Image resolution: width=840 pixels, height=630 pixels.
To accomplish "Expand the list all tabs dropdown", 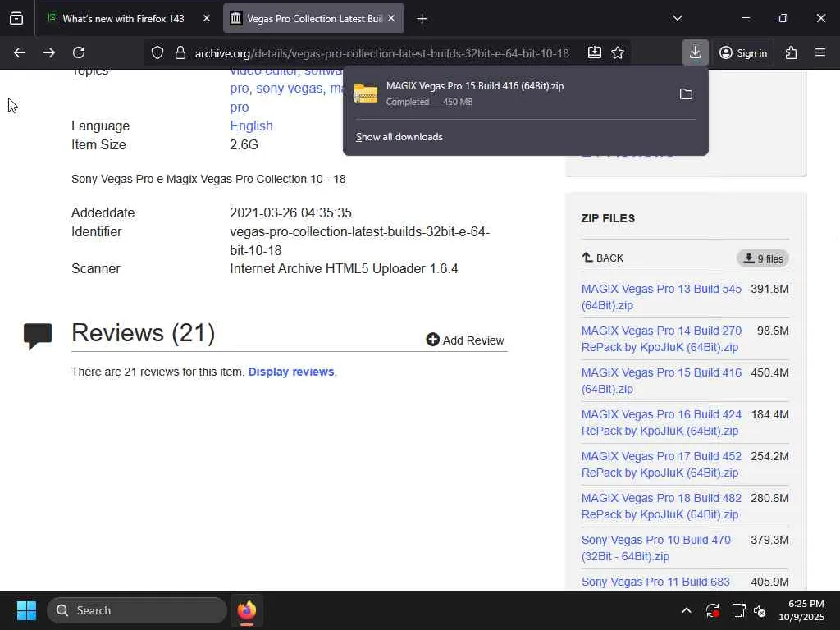I will pyautogui.click(x=677, y=18).
